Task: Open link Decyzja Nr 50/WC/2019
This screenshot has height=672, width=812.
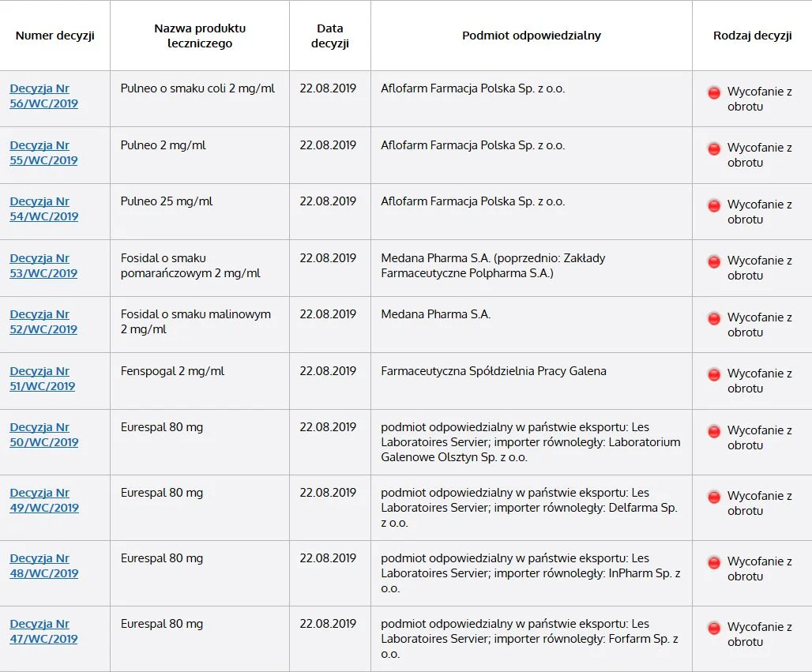Action: (44, 434)
